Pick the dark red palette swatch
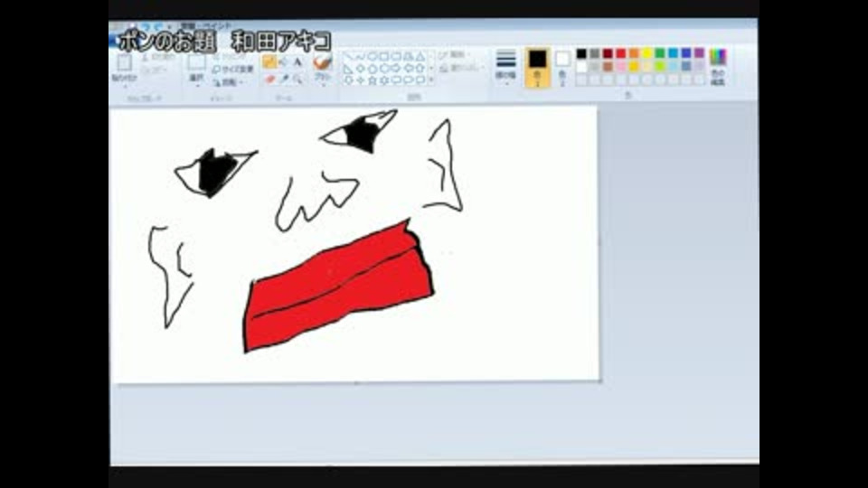The width and height of the screenshot is (868, 488). click(608, 53)
